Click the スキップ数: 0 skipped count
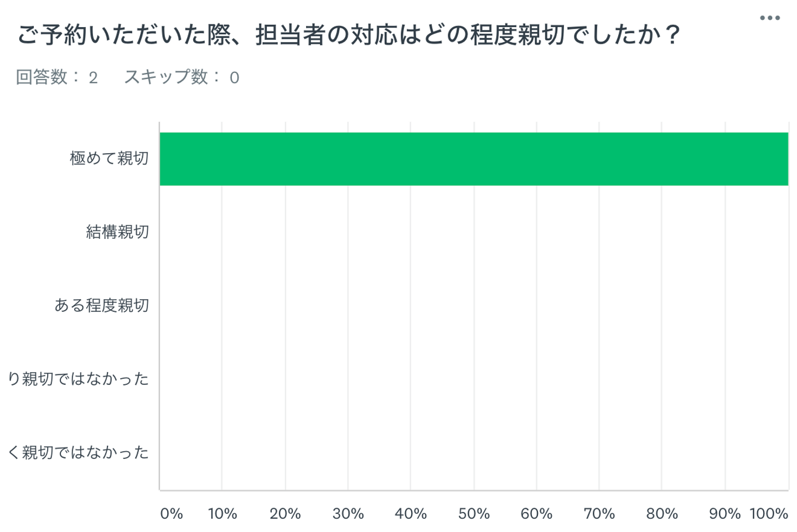 182,77
